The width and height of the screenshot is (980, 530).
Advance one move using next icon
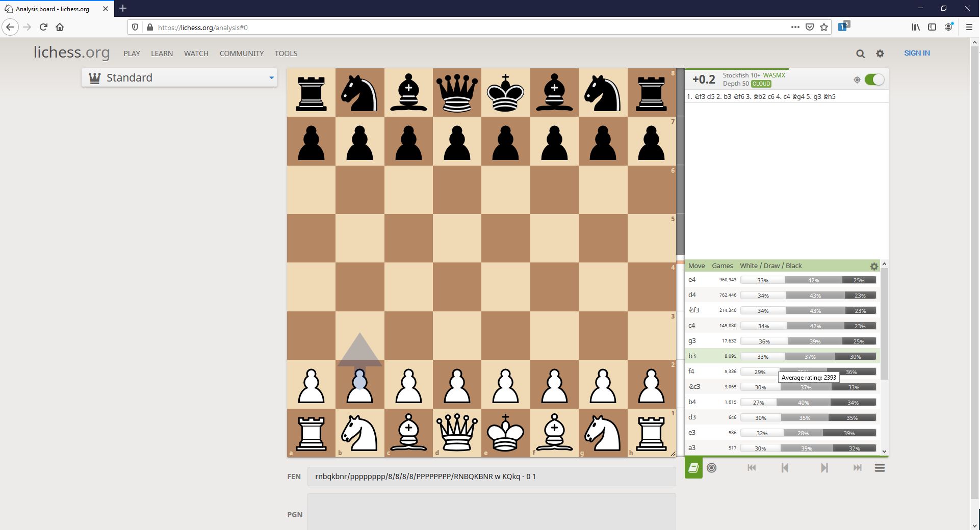824,468
